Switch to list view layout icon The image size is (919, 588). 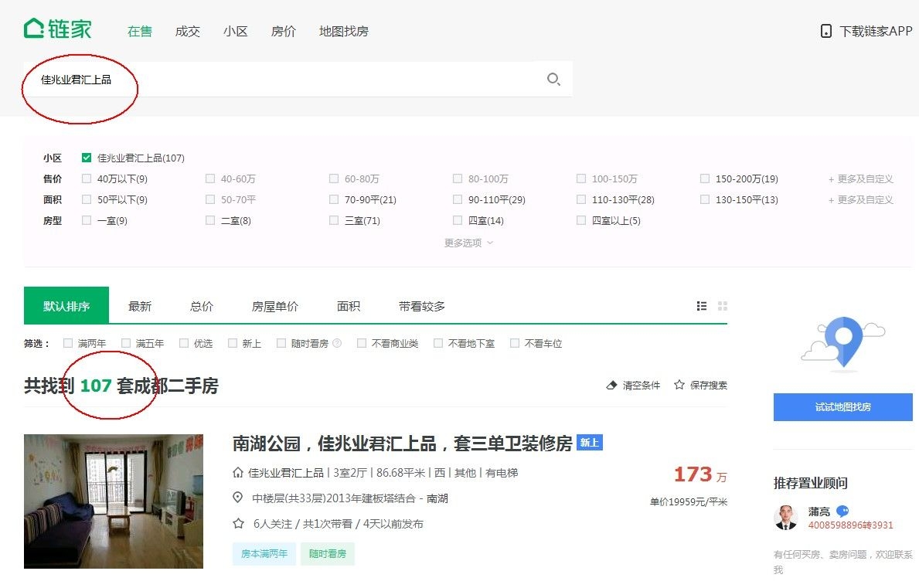click(702, 306)
